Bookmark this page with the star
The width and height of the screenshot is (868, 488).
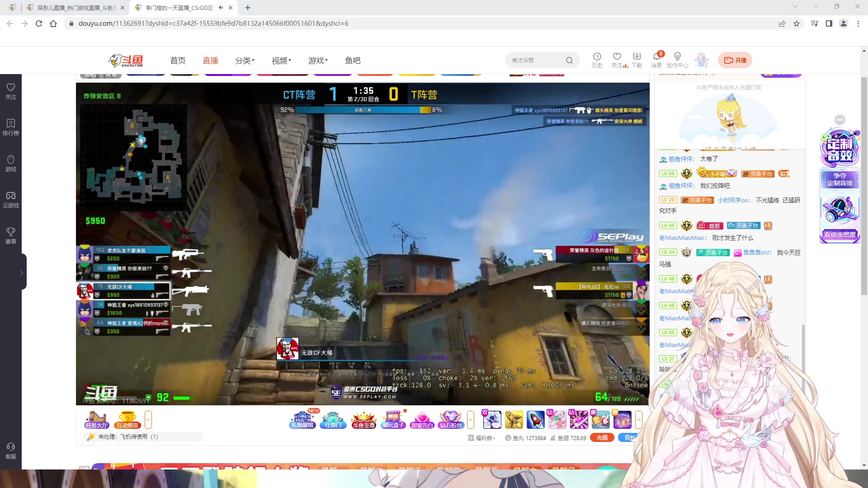click(x=797, y=23)
